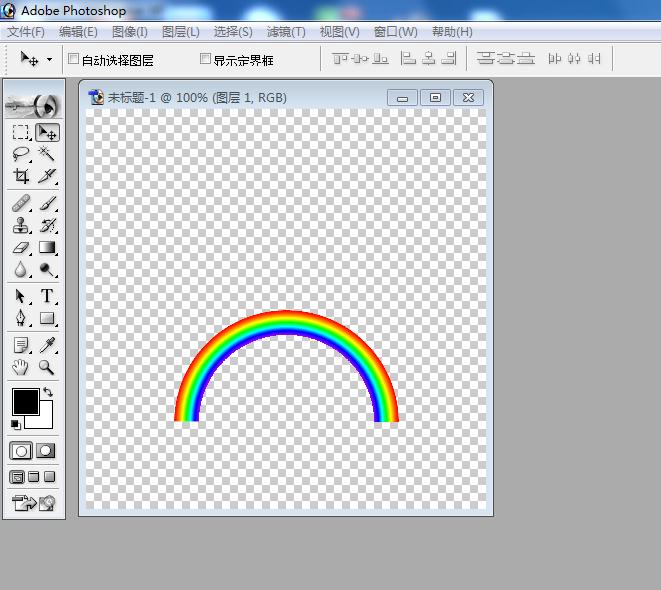Image resolution: width=661 pixels, height=590 pixels.
Task: Open the 图像(I) menu
Action: [130, 32]
